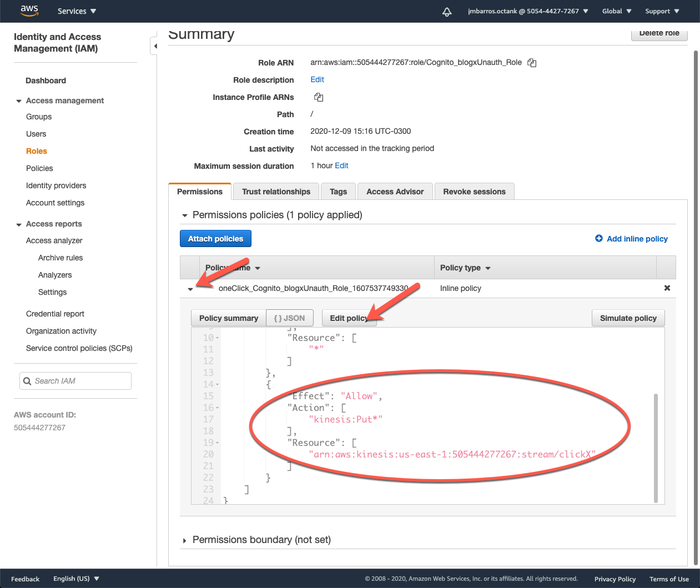
Task: Switch to the Trust relationships tab
Action: click(x=276, y=192)
